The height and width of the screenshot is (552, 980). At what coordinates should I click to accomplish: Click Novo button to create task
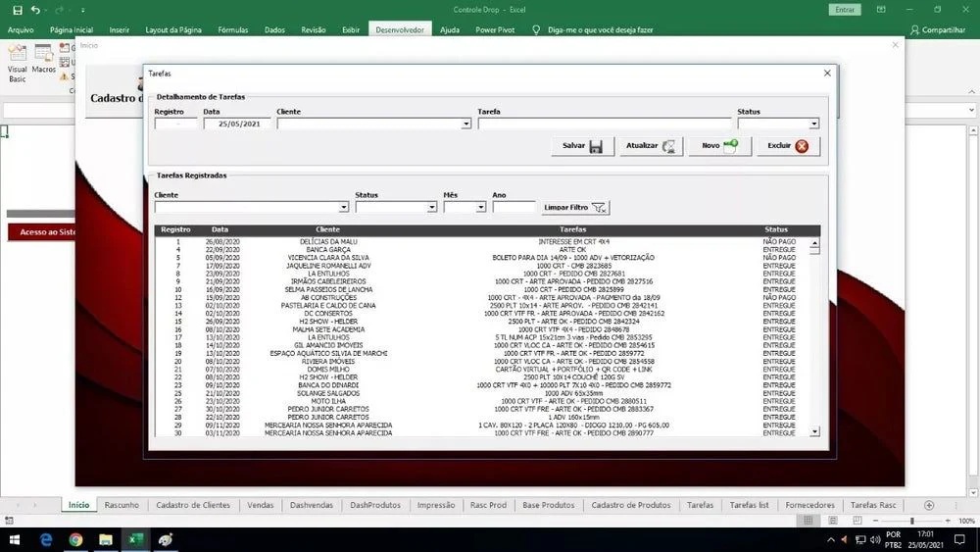719,146
